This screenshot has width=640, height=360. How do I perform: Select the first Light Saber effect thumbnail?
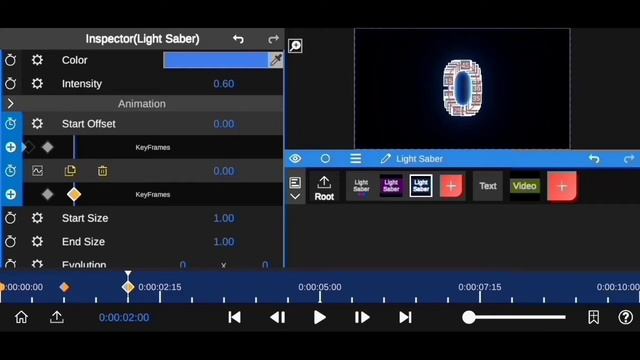click(x=361, y=186)
